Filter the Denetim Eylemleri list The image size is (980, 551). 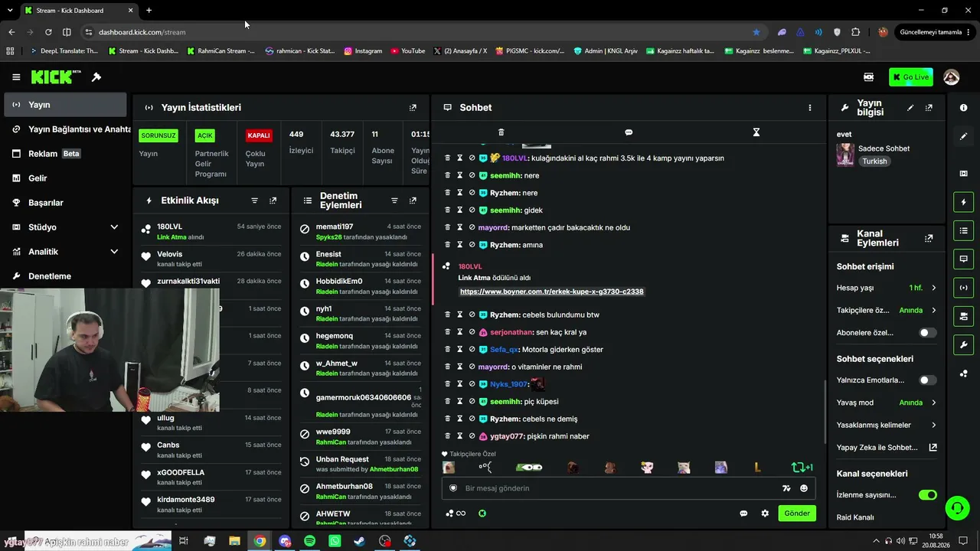point(394,201)
